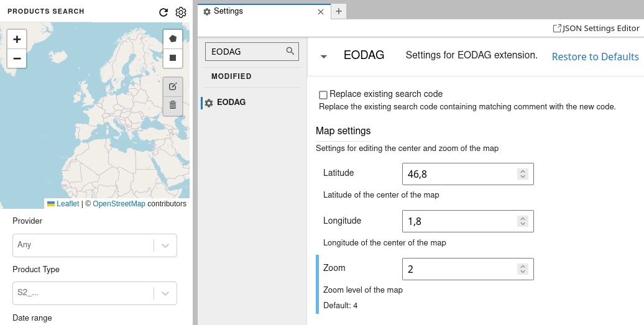This screenshot has height=325, width=644.
Task: Adjust the Latitude stepper arrows
Action: pyautogui.click(x=522, y=174)
